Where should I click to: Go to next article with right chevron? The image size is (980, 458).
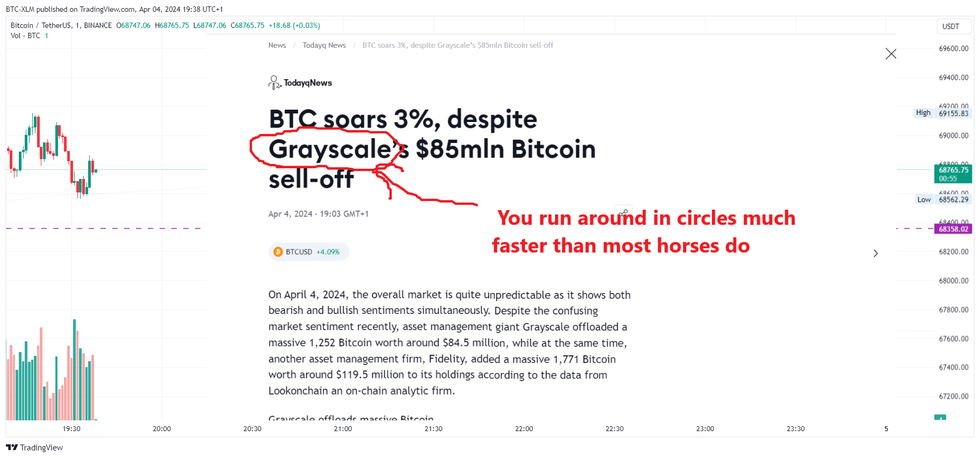click(876, 253)
